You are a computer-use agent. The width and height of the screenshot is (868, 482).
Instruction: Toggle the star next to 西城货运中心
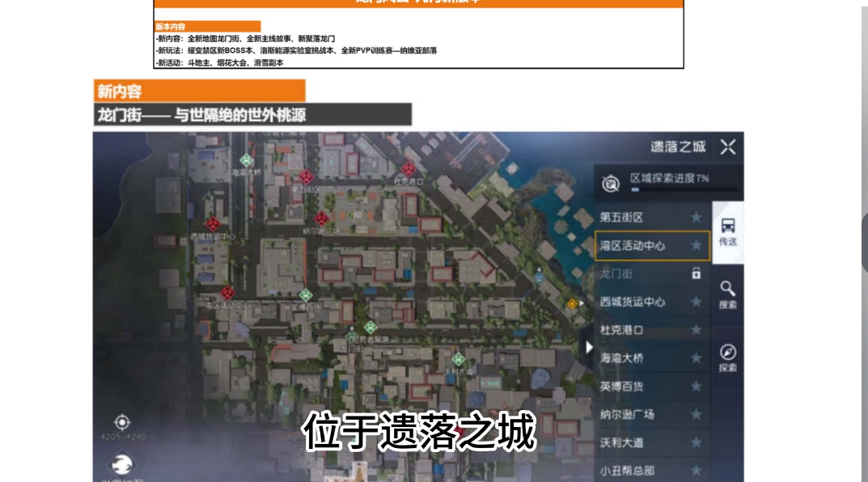[x=697, y=302]
